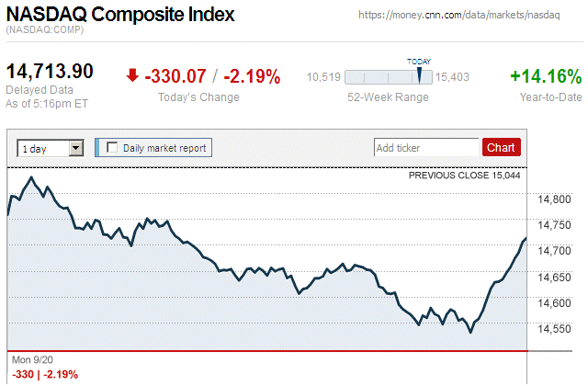Click the 52-week low value 10,519

click(x=323, y=77)
